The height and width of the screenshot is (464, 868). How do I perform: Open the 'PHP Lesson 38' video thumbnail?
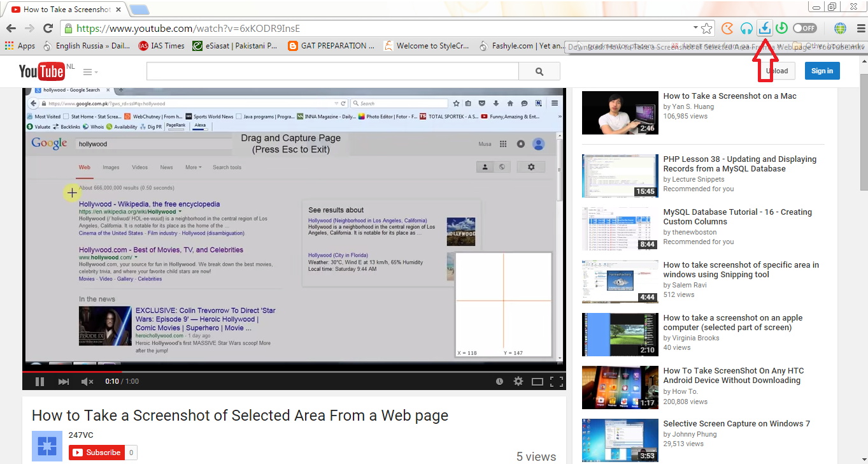click(620, 176)
